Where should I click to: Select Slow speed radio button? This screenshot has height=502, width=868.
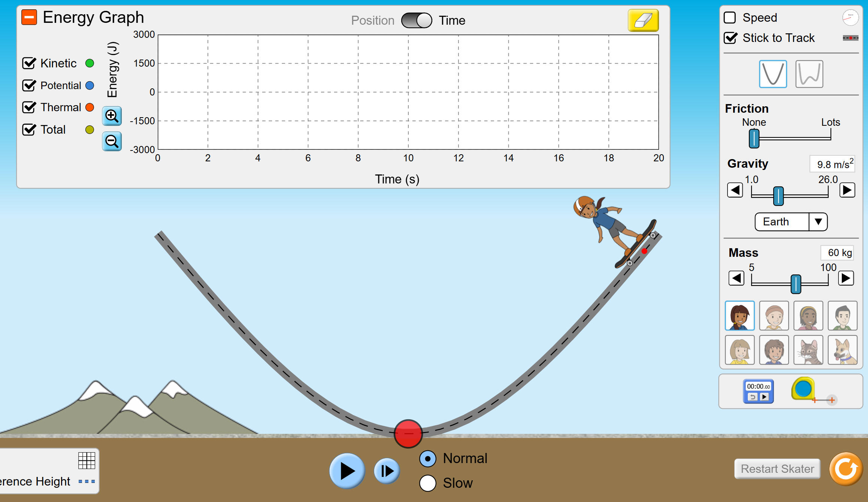coord(428,483)
